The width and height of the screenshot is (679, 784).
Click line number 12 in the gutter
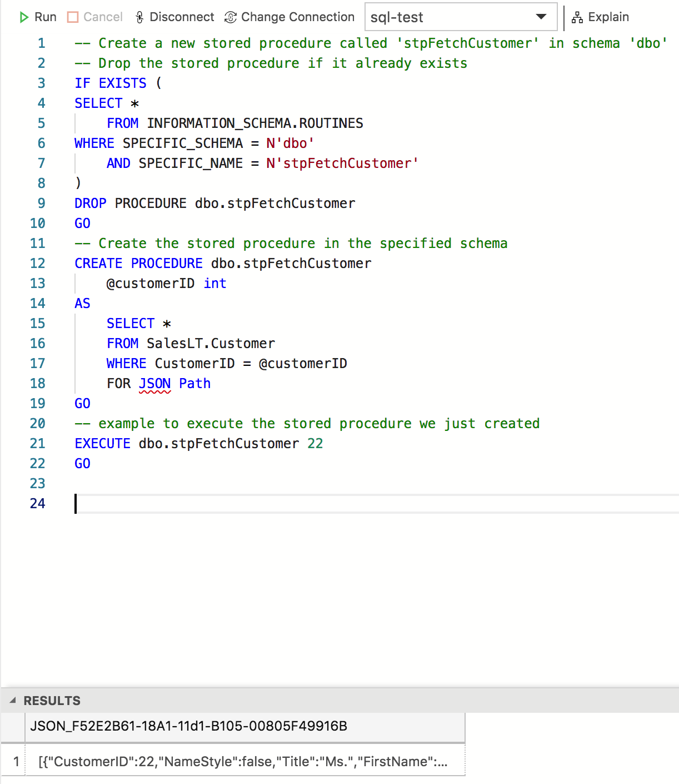(37, 264)
